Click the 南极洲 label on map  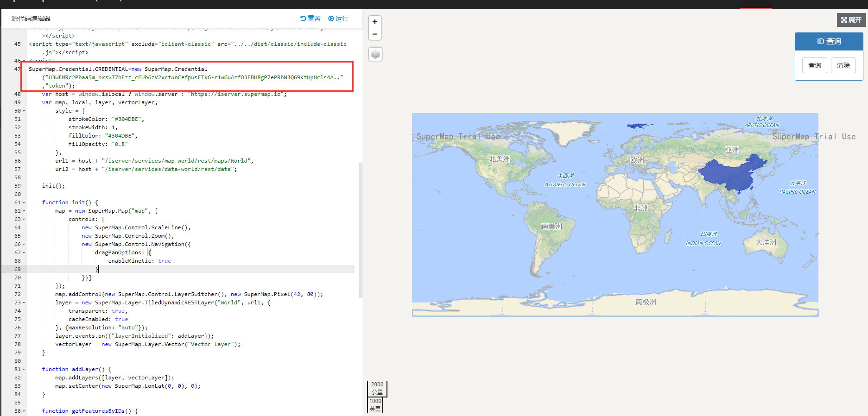click(646, 302)
